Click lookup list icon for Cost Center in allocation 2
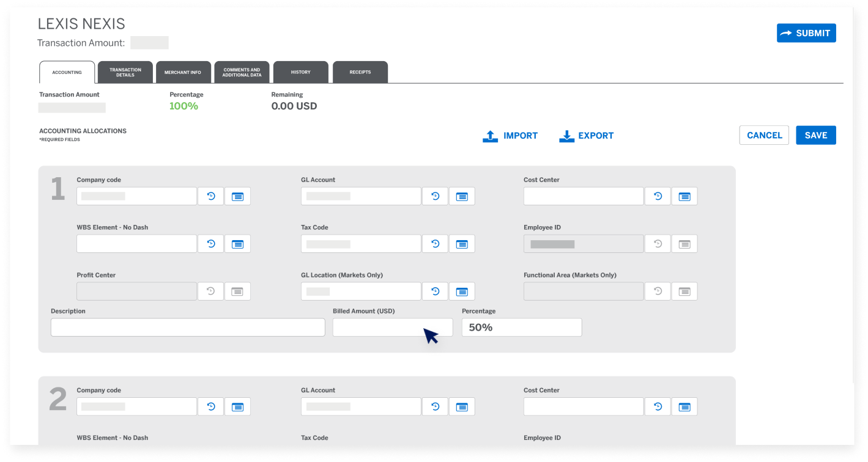Screen dimensions: 868x462 click(x=684, y=406)
